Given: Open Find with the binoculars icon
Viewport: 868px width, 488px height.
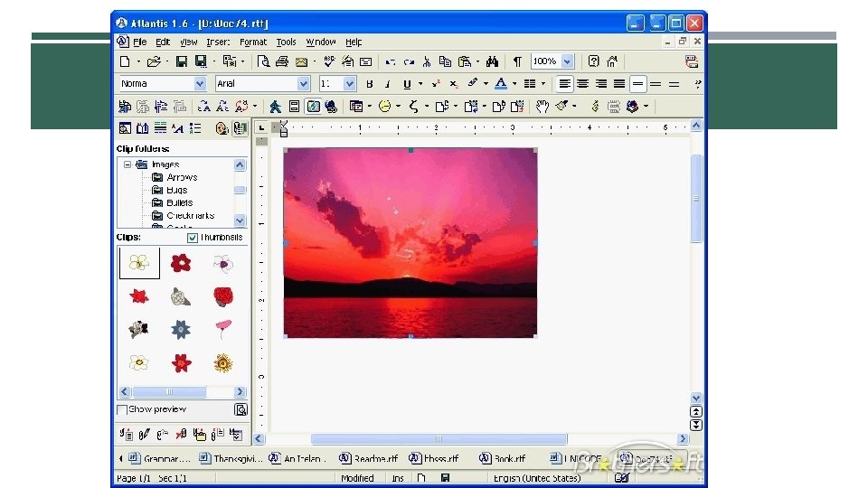Looking at the screenshot, I should pyautogui.click(x=492, y=61).
